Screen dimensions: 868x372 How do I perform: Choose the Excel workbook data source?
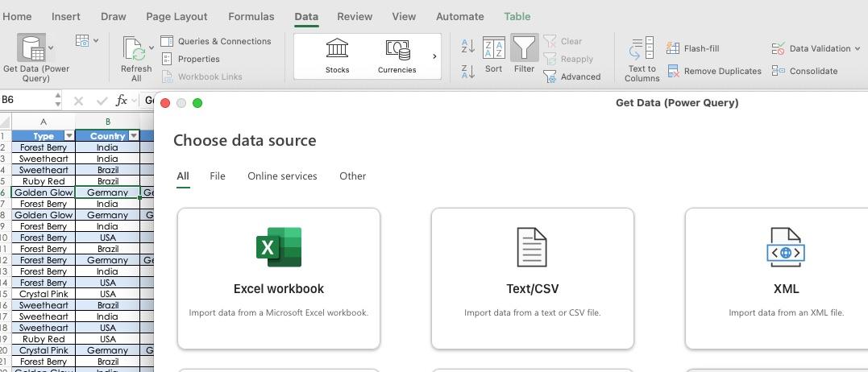[278, 279]
